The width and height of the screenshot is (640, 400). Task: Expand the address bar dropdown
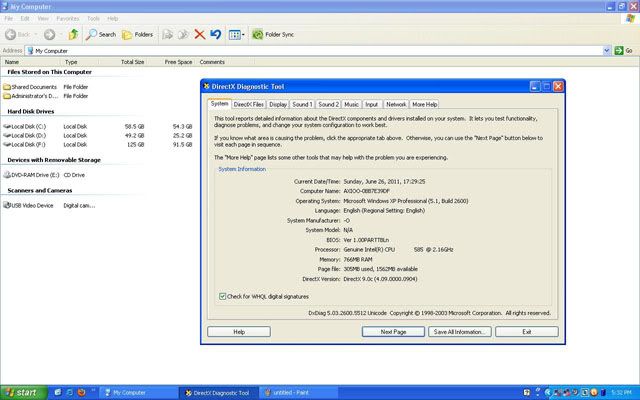click(607, 51)
